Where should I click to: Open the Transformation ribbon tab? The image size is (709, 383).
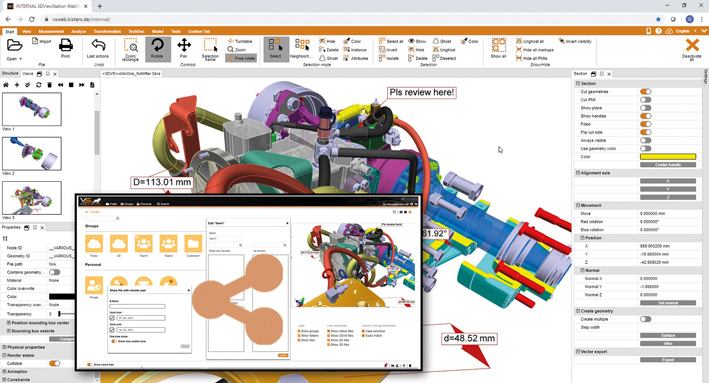107,31
